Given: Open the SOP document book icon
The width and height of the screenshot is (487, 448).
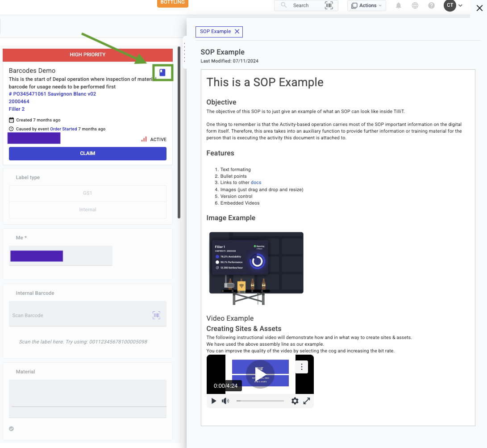Looking at the screenshot, I should 162,72.
